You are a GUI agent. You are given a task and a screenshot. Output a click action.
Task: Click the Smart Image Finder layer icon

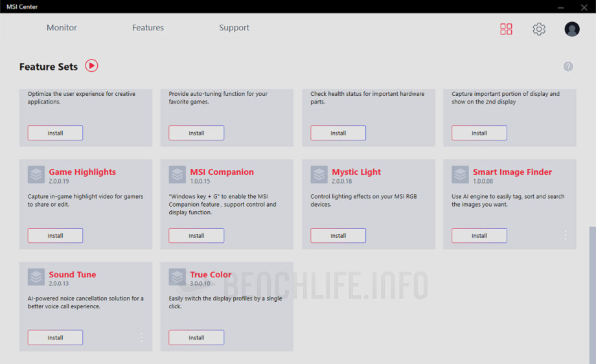click(460, 175)
